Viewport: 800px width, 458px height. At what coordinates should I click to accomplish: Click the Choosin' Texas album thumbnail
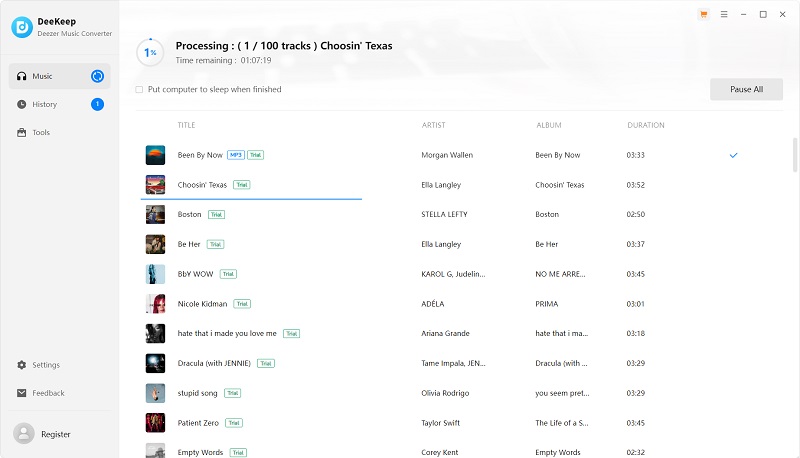click(x=155, y=185)
